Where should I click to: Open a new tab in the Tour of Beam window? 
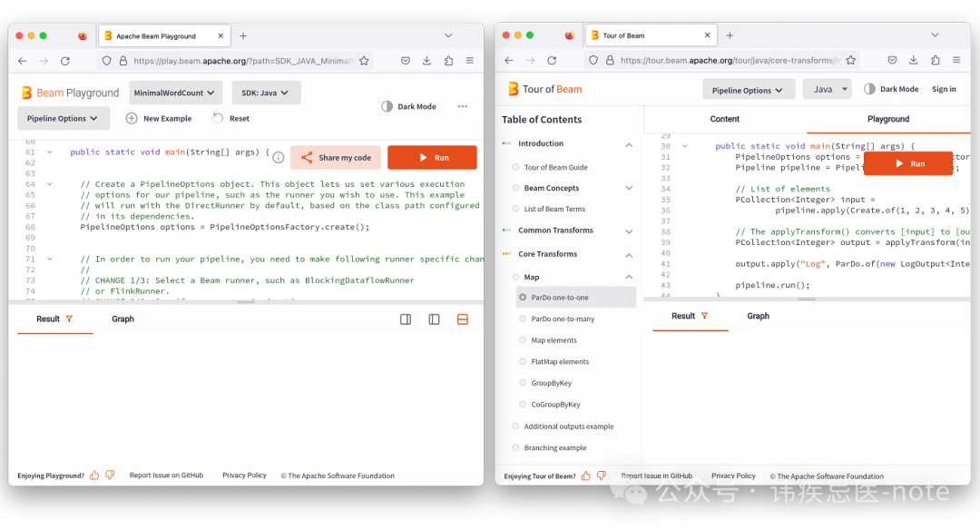pos(730,35)
